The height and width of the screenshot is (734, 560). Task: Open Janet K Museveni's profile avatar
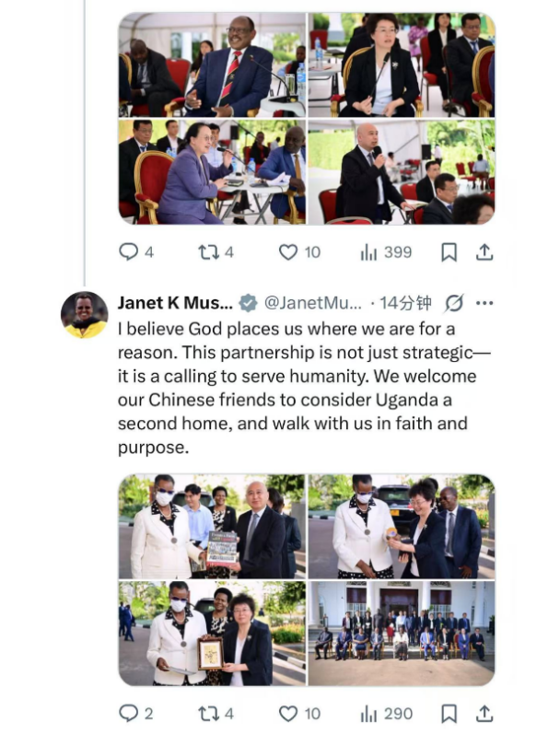[x=85, y=315]
